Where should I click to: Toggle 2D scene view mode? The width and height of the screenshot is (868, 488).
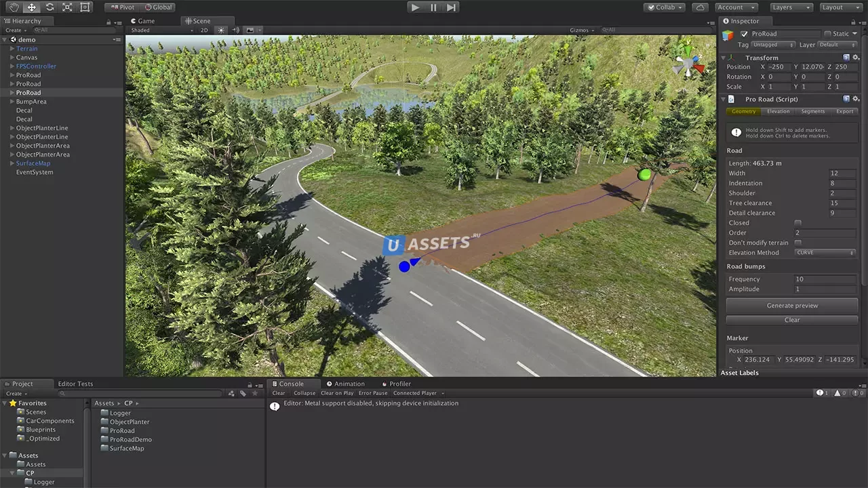tap(204, 30)
